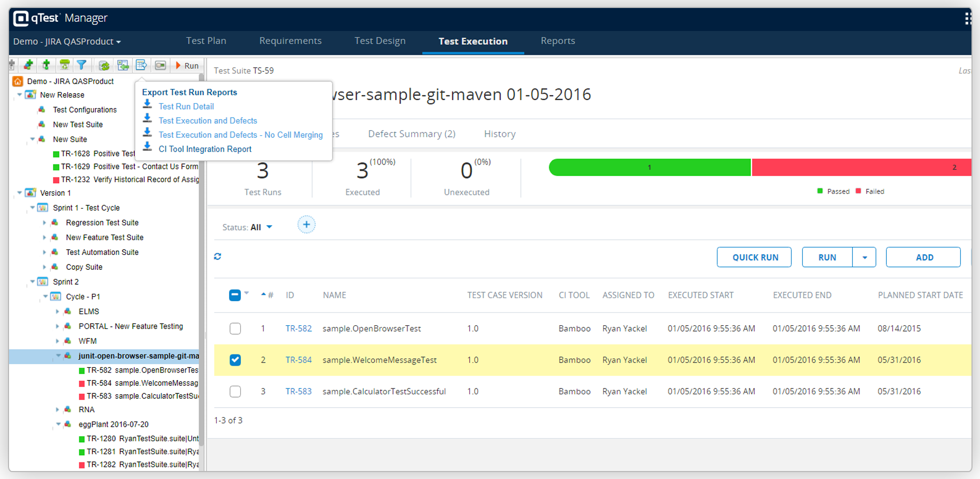Open the green recycle bin toolbar icon
980x479 pixels.
[x=64, y=65]
